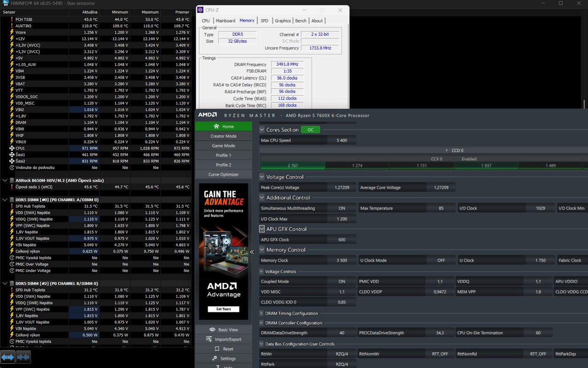The height and width of the screenshot is (368, 588).
Task: Expand the CCD 0 section
Action: [446, 150]
